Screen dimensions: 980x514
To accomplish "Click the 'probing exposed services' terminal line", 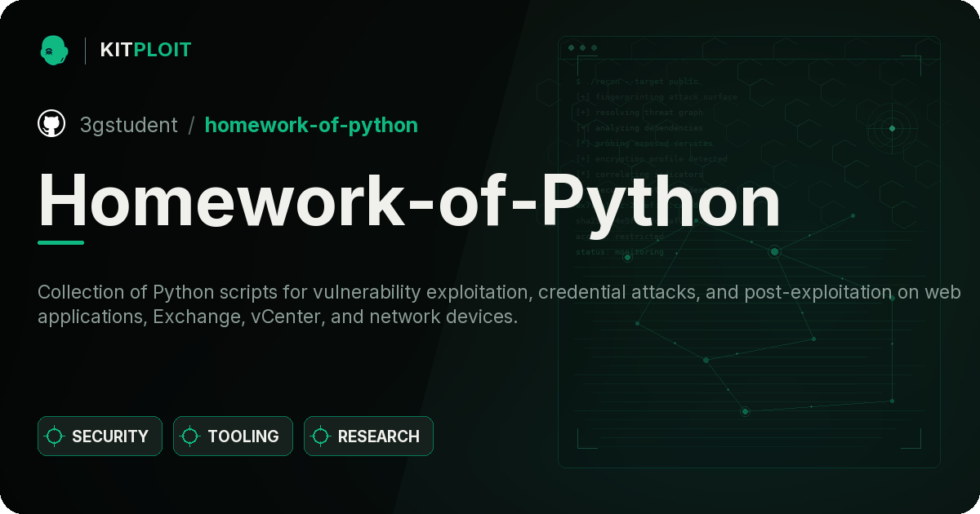I will pyautogui.click(x=644, y=144).
